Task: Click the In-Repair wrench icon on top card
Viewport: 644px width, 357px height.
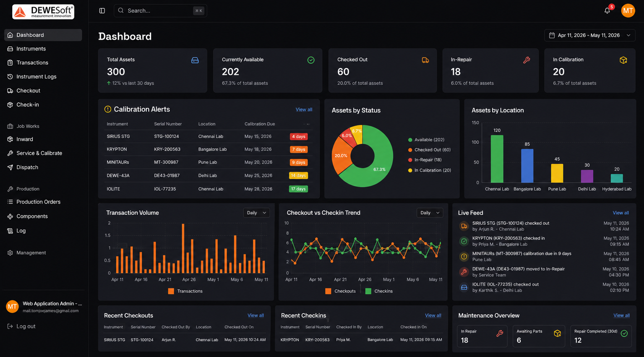Action: (x=527, y=60)
